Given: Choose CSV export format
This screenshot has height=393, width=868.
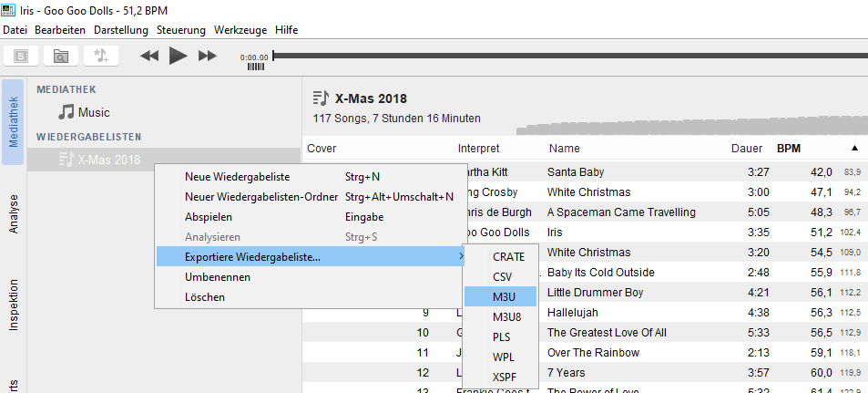Looking at the screenshot, I should click(502, 276).
